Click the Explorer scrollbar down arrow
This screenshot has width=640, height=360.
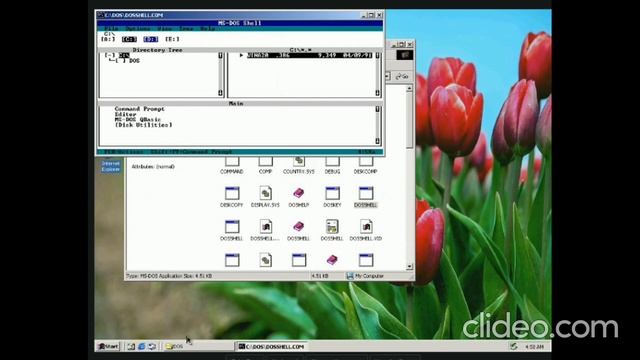[x=409, y=267]
